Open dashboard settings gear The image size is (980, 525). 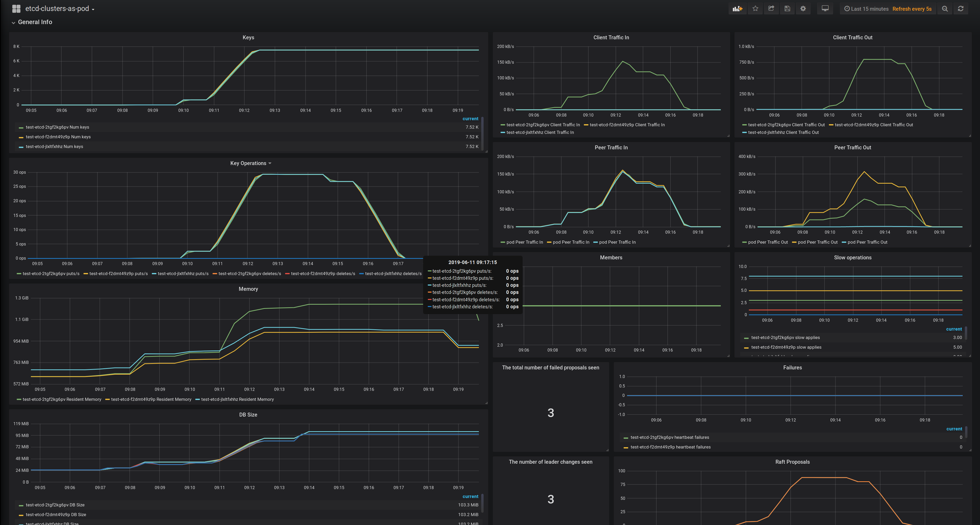(803, 9)
